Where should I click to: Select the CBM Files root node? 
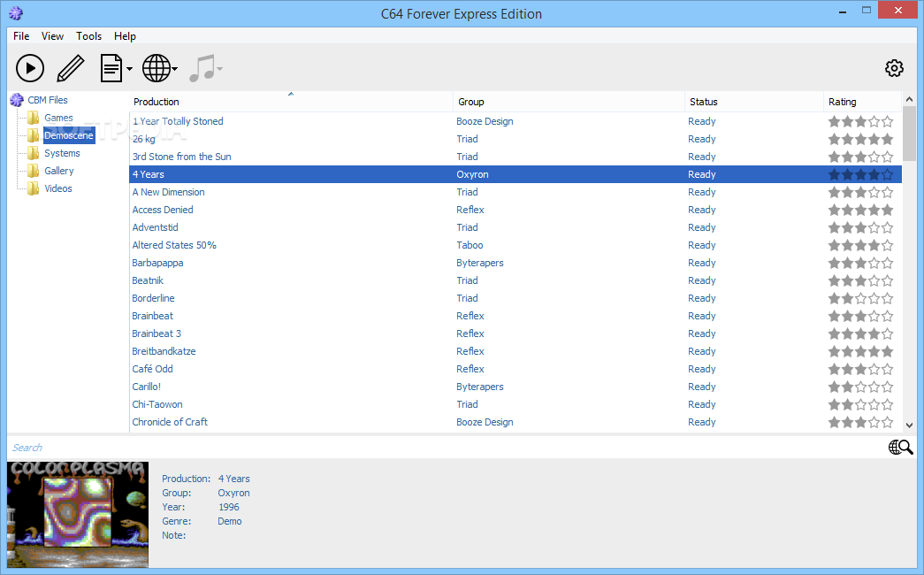point(48,100)
